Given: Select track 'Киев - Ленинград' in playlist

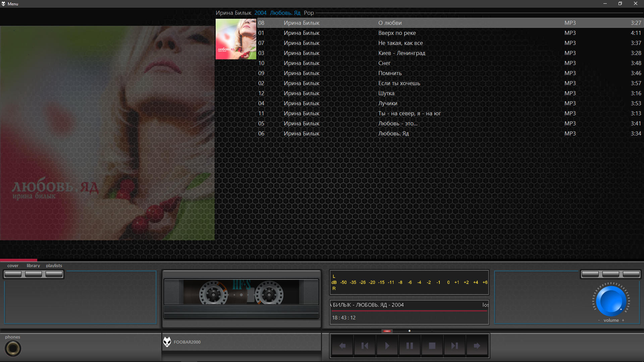Looking at the screenshot, I should pos(401,53).
